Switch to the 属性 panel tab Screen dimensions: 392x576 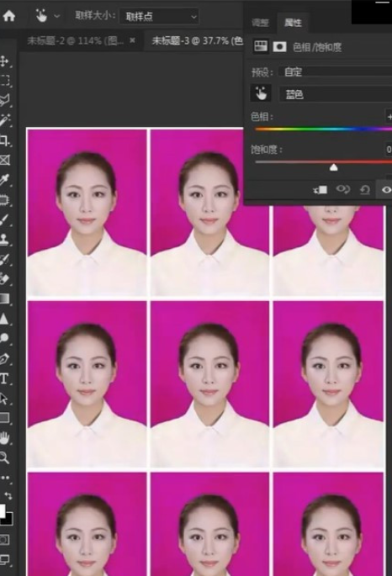pos(293,23)
